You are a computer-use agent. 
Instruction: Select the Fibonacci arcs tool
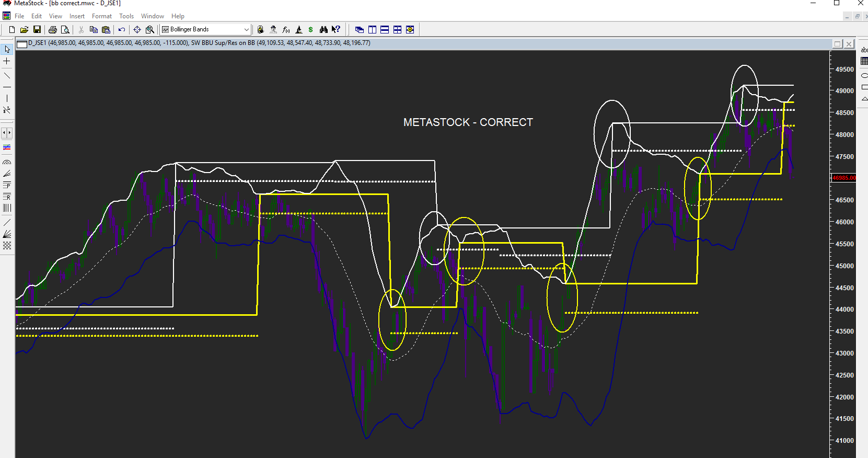[x=7, y=162]
